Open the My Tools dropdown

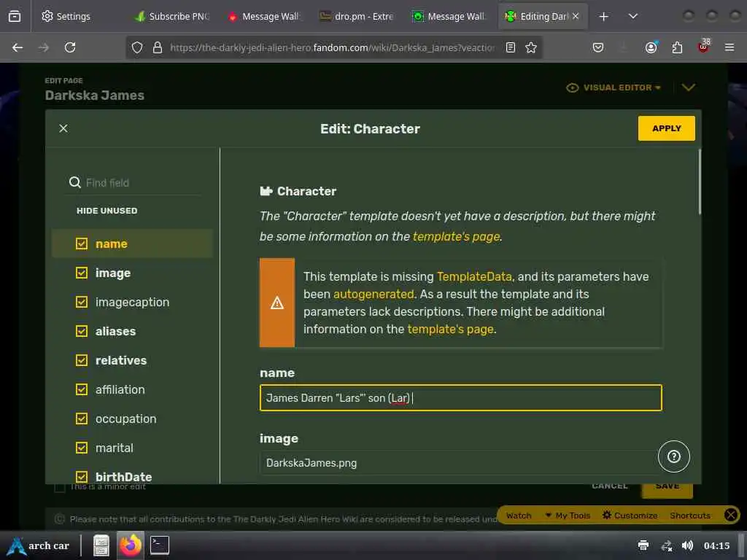[x=568, y=516]
